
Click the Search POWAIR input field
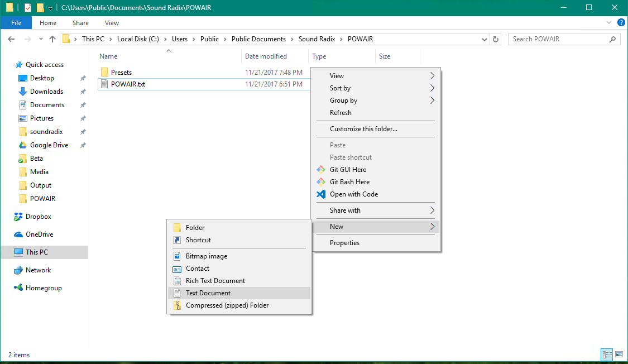pos(564,39)
